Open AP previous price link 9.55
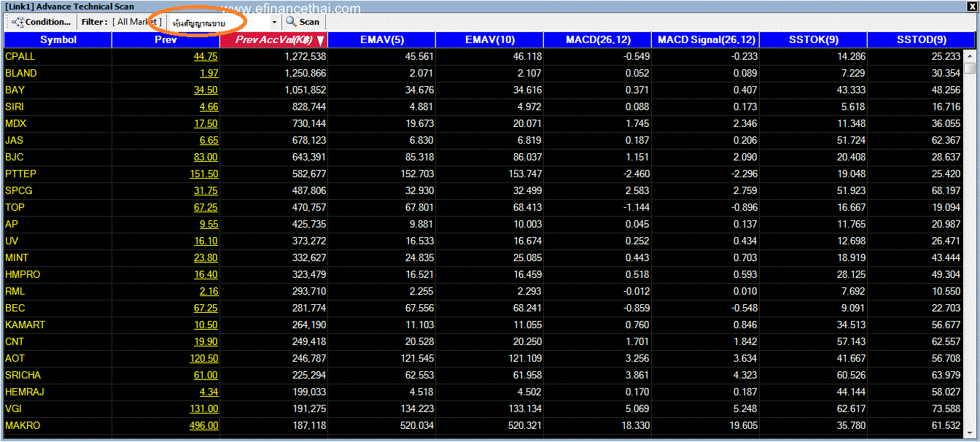 (209, 224)
